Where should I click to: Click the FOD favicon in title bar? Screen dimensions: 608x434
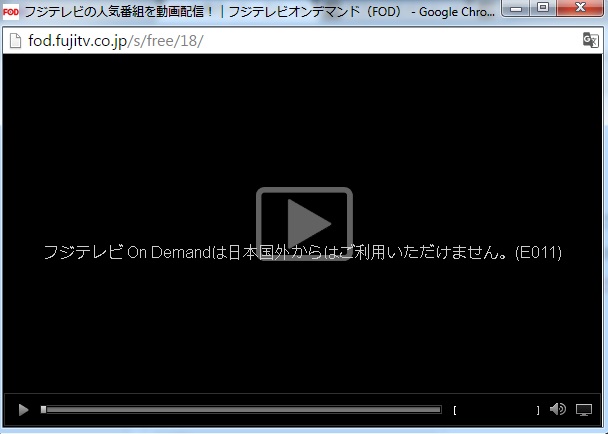10,12
